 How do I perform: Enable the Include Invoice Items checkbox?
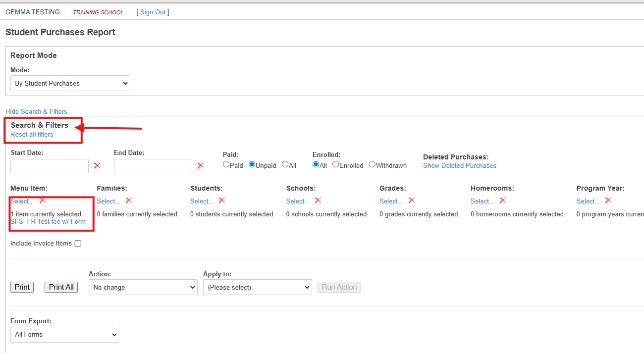78,244
